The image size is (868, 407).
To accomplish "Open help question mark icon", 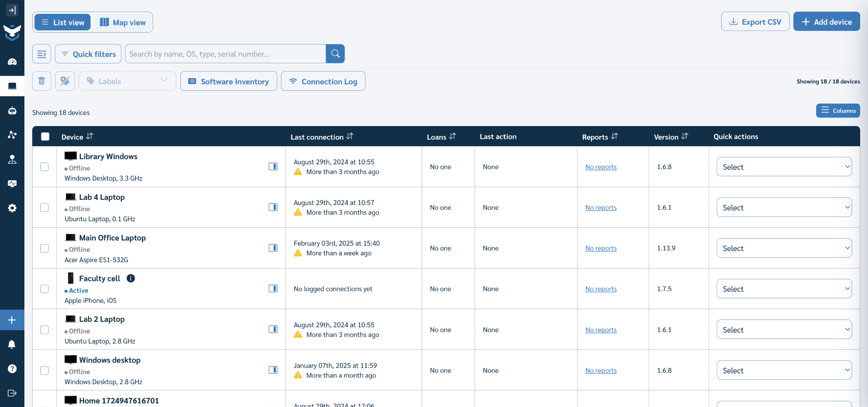I will click(12, 369).
